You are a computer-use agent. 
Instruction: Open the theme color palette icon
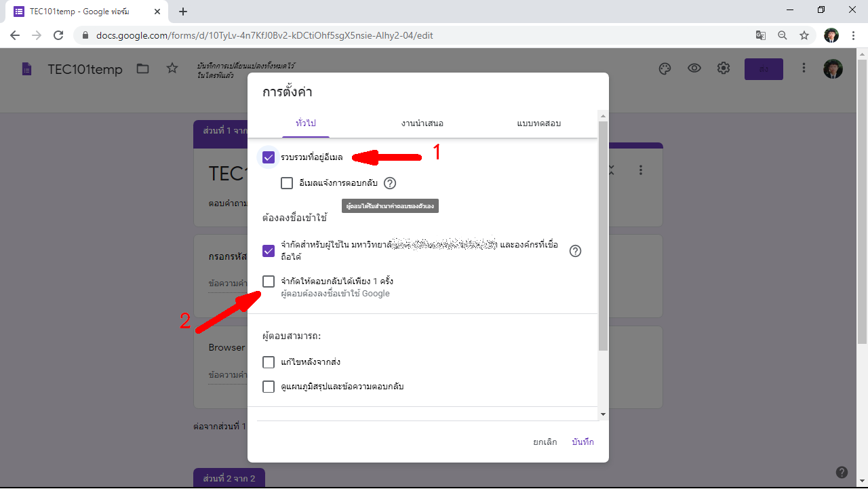665,69
